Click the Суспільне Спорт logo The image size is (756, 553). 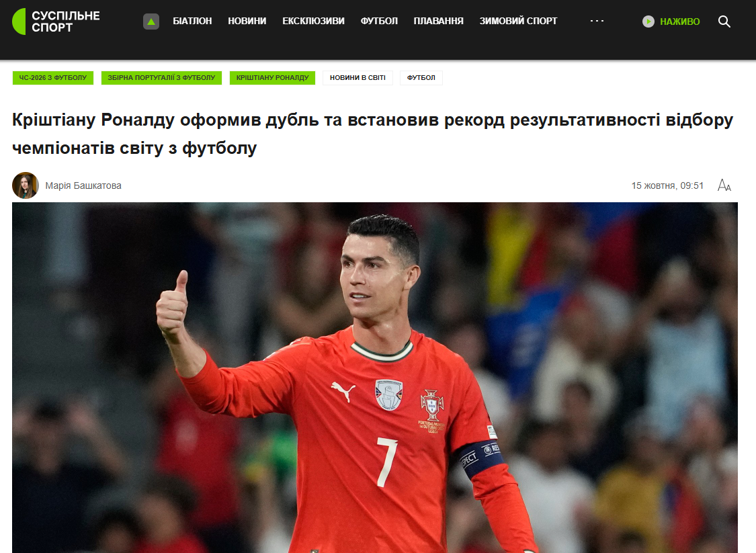pos(56,22)
